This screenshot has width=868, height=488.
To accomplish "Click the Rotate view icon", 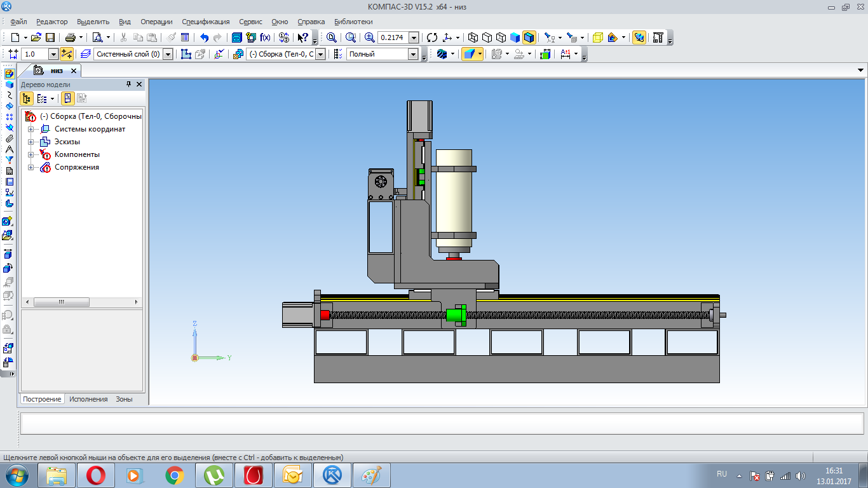I will pyautogui.click(x=432, y=37).
